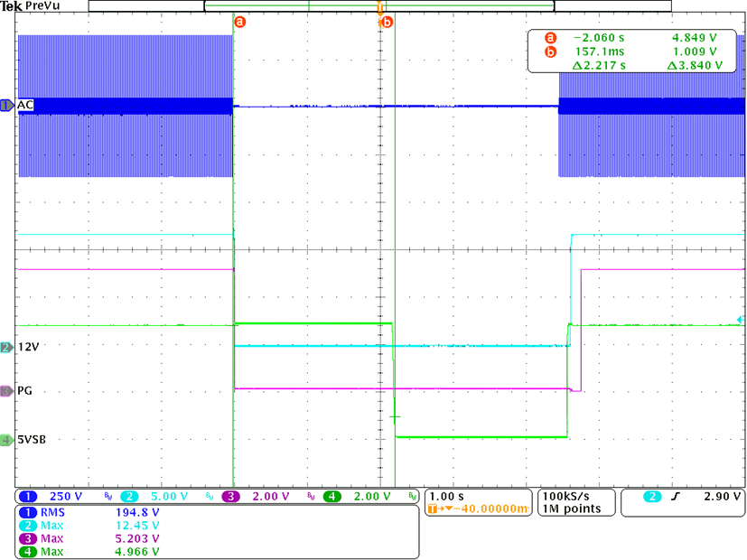Click the 12.45 V Max value
Screen dimensions: 747x560
pyautogui.click(x=137, y=526)
